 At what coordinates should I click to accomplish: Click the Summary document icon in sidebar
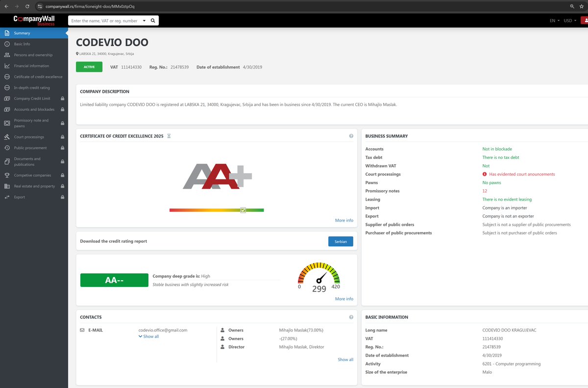7,33
